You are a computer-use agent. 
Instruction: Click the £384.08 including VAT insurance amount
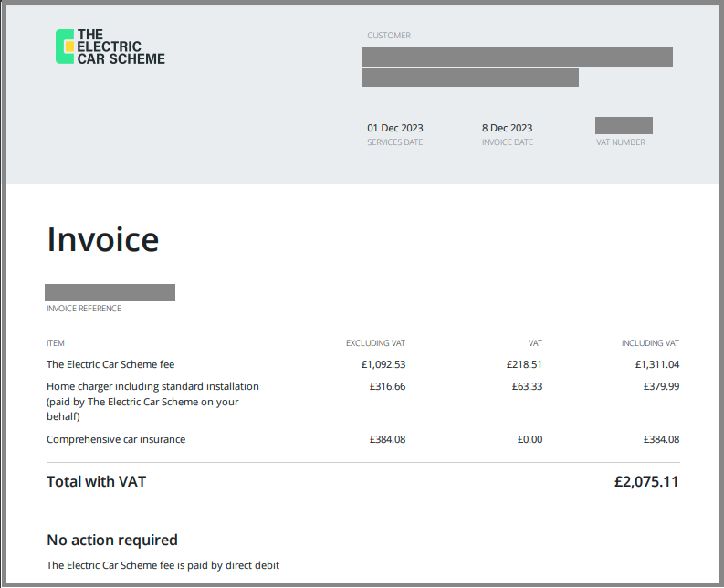(661, 439)
